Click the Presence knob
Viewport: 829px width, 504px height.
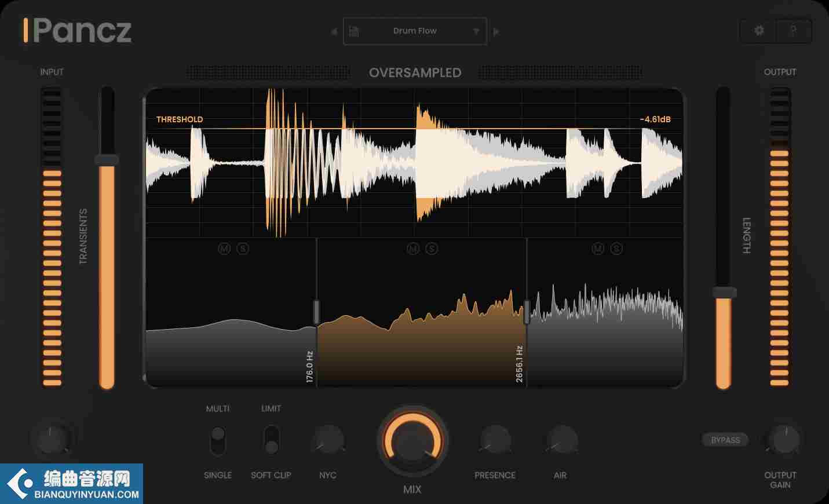point(495,440)
